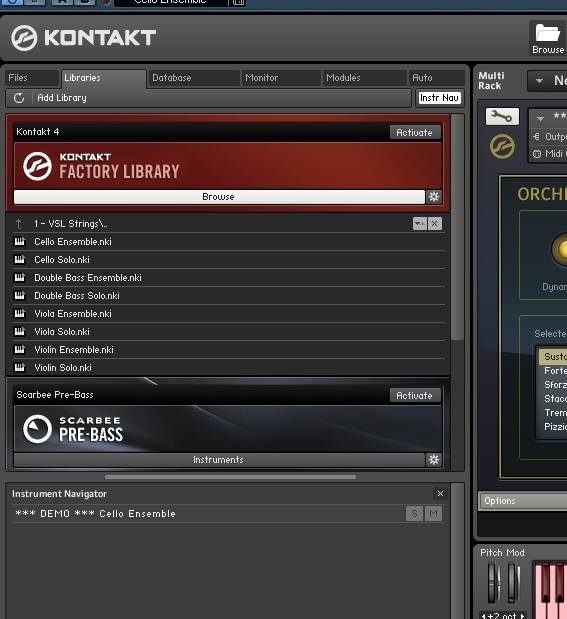Viewport: 567px width, 619px height.
Task: Close the VSL Strings file list
Action: (x=435, y=224)
